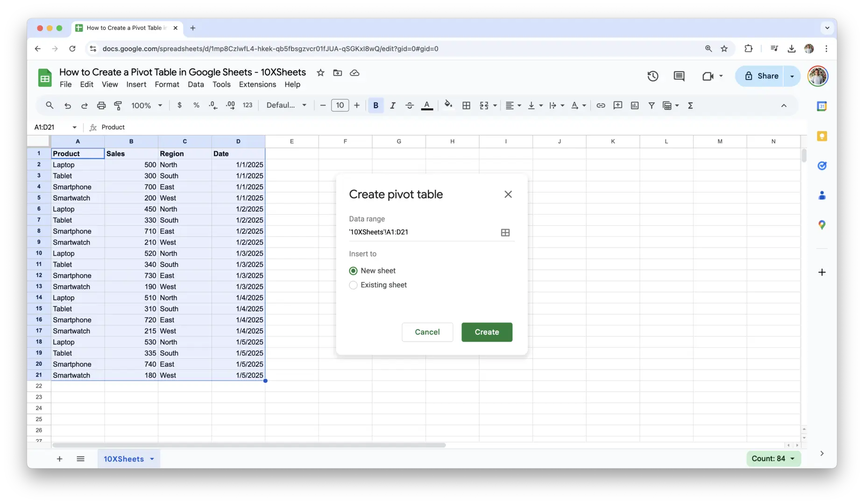The width and height of the screenshot is (864, 504).
Task: Click the select data range grid icon
Action: 505,232
